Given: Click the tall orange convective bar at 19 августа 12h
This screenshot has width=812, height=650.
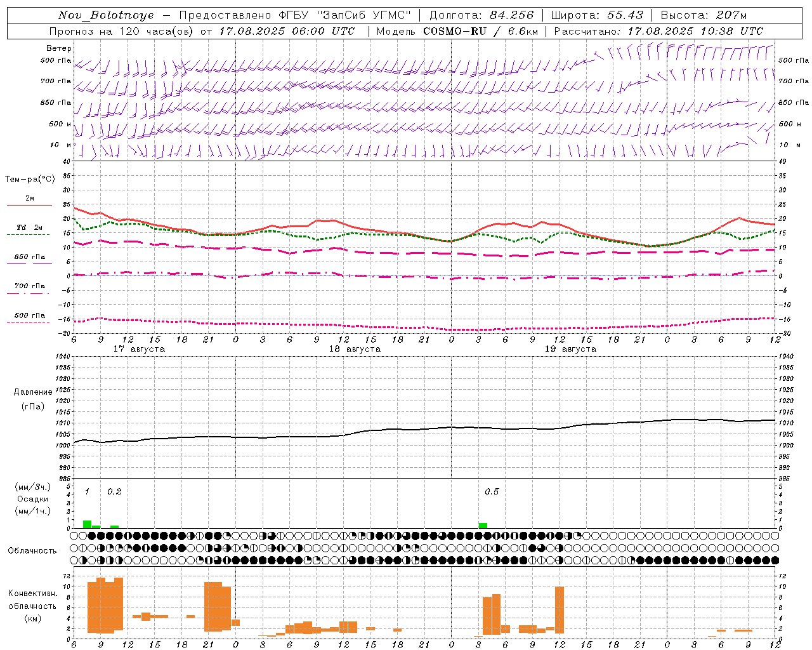Looking at the screenshot, I should click(560, 609).
